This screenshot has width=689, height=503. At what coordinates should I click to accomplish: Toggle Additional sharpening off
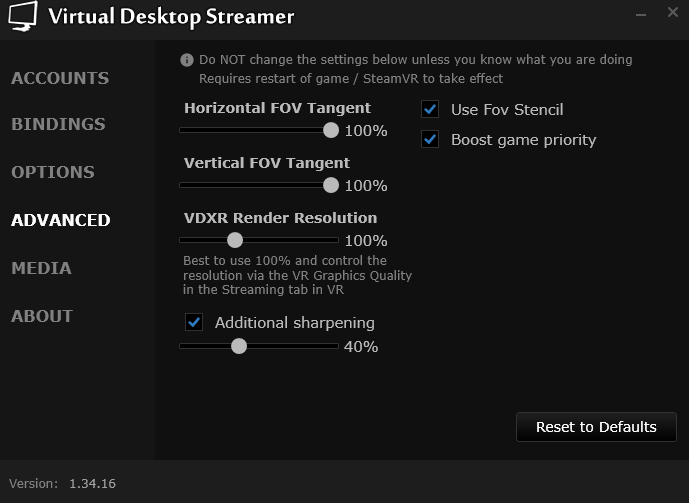[194, 322]
